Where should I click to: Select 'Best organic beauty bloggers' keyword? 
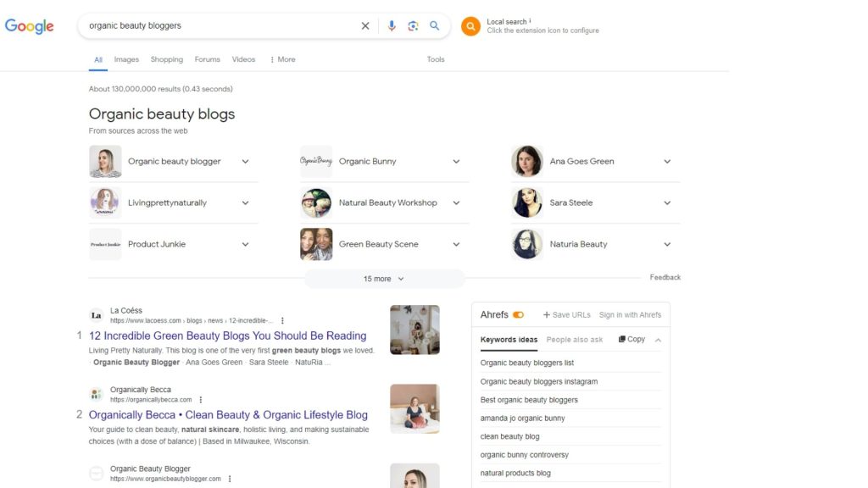529,400
